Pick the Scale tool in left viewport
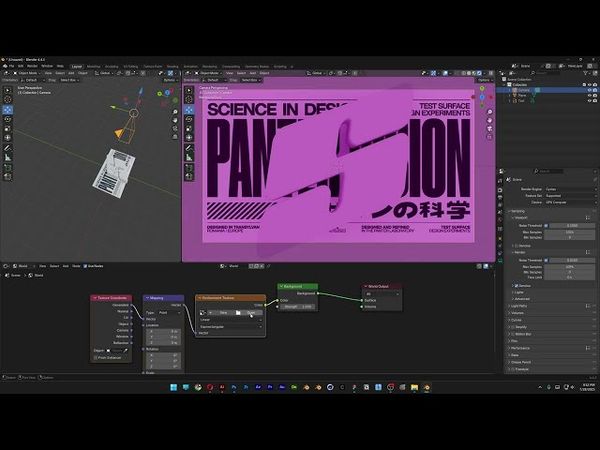 (8, 129)
